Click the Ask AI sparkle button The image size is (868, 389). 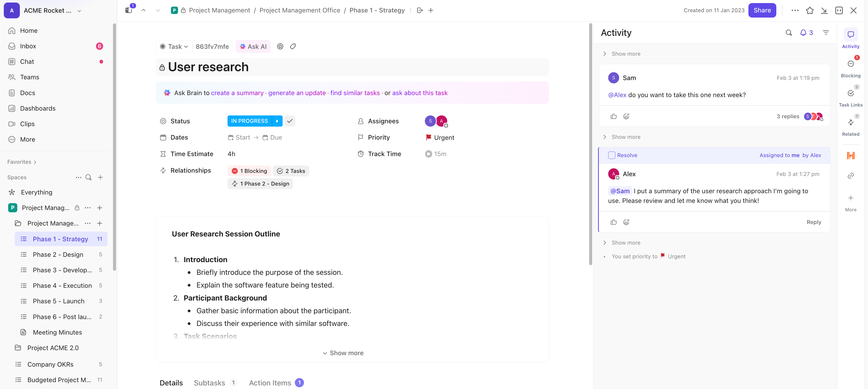pyautogui.click(x=253, y=47)
